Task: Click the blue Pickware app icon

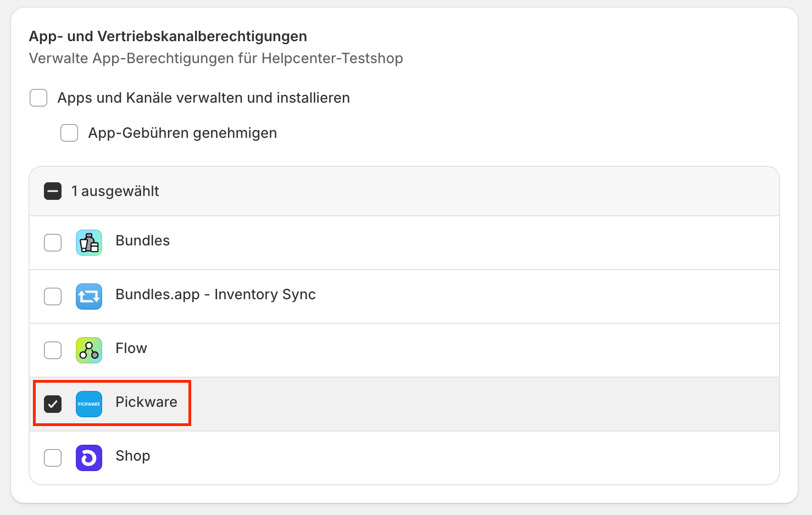Action: pos(88,404)
